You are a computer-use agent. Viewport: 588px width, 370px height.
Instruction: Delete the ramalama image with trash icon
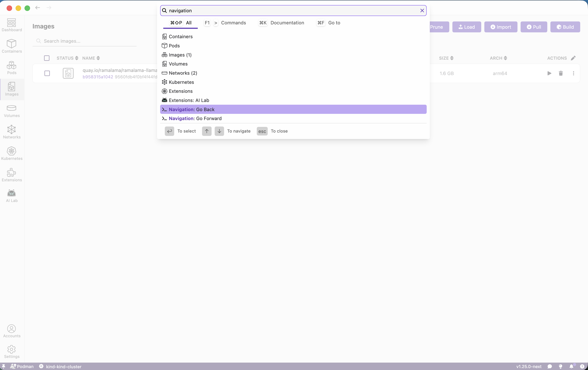[x=561, y=73]
